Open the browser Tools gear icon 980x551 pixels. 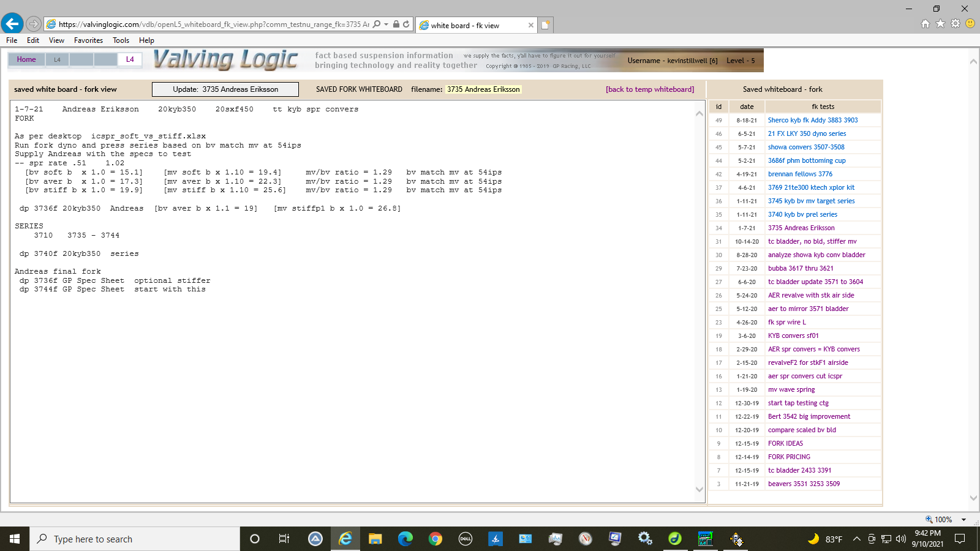pyautogui.click(x=955, y=24)
